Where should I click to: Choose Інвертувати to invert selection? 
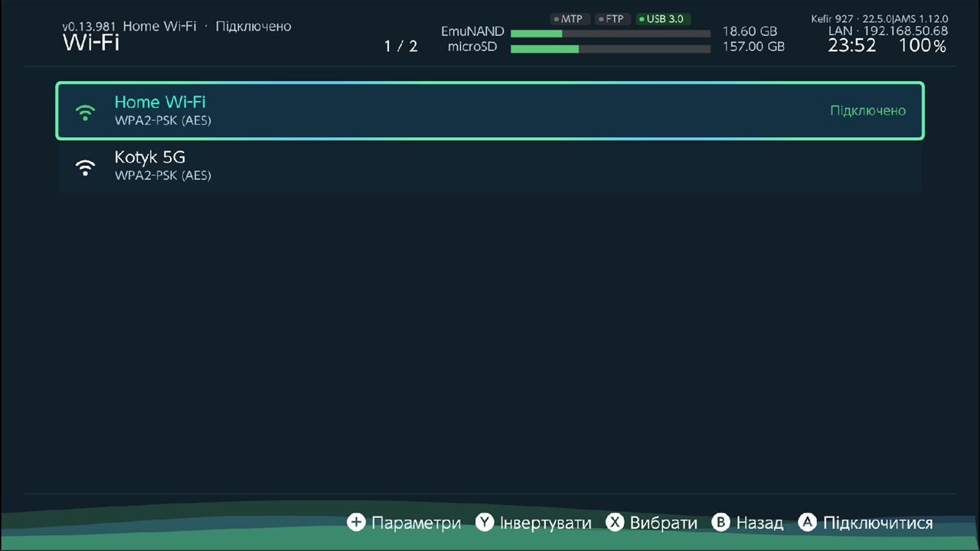545,523
